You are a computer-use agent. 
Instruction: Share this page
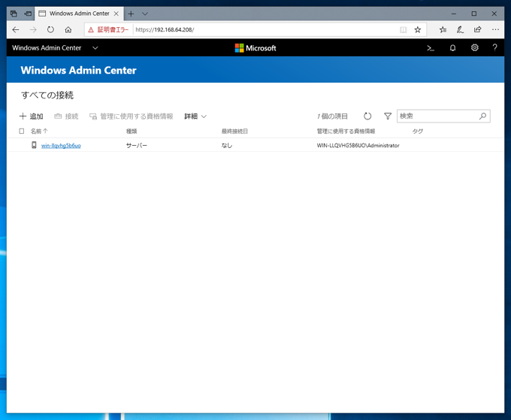click(478, 30)
